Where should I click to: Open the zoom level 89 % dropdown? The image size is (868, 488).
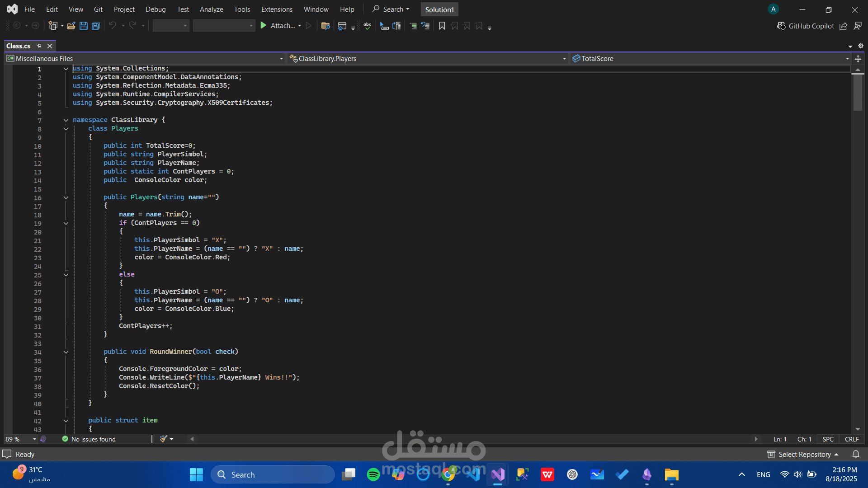tap(34, 439)
